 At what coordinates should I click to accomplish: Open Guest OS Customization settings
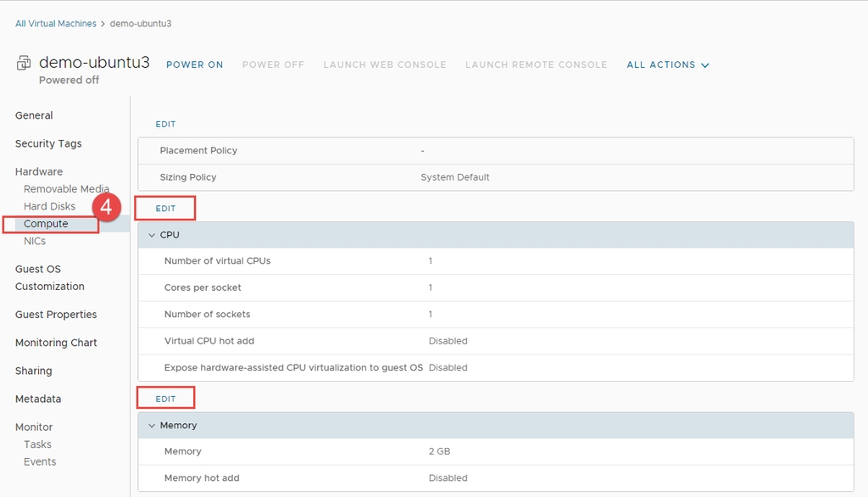[x=49, y=277]
